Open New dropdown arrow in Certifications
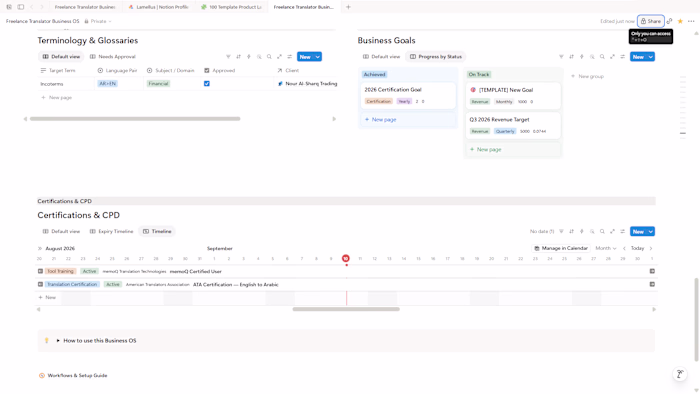 pos(651,231)
